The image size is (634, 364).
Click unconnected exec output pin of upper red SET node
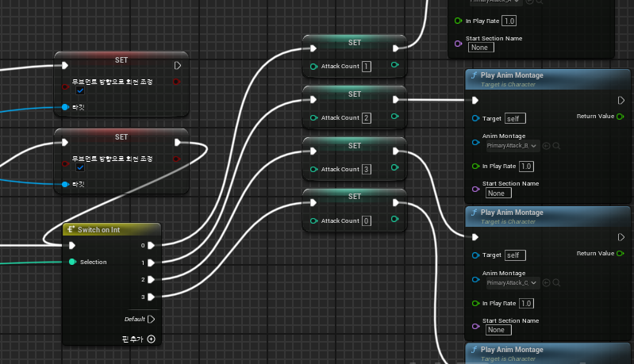point(178,66)
